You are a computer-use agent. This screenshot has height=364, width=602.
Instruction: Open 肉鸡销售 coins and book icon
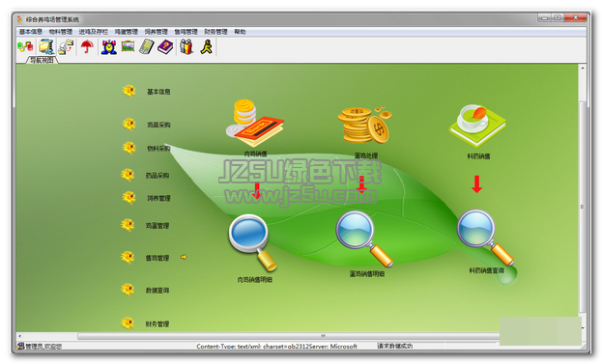pyautogui.click(x=255, y=124)
